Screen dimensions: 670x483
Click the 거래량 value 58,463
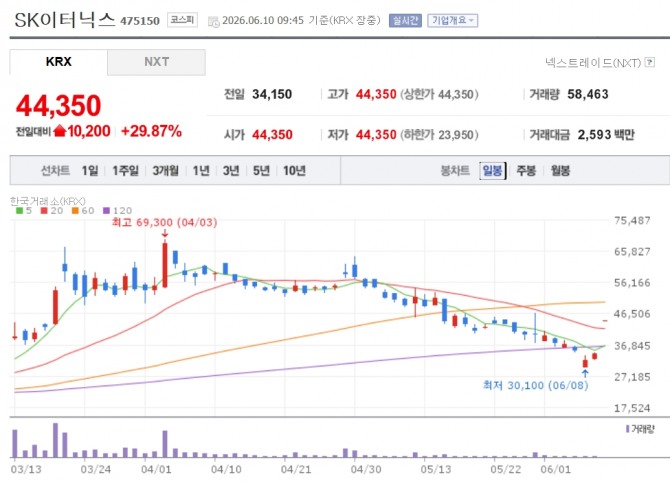(588, 94)
